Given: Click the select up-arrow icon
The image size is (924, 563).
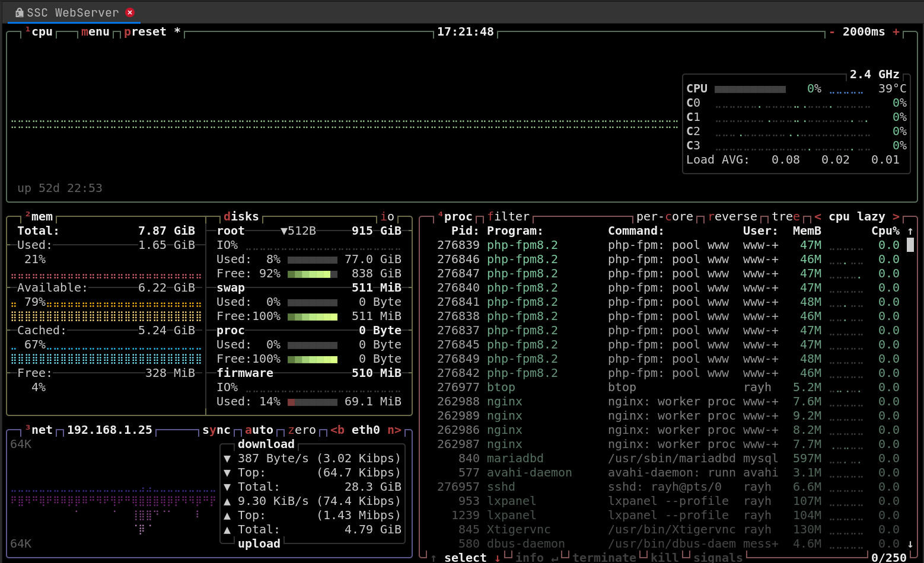Looking at the screenshot, I should point(434,557).
